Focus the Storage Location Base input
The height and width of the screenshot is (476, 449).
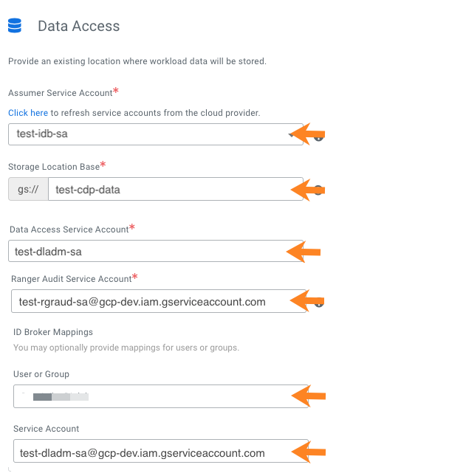pyautogui.click(x=162, y=190)
